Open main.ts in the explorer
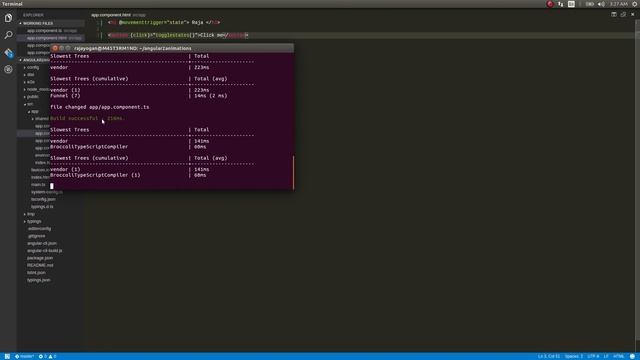Viewport: 640px width, 360px height. point(38,184)
